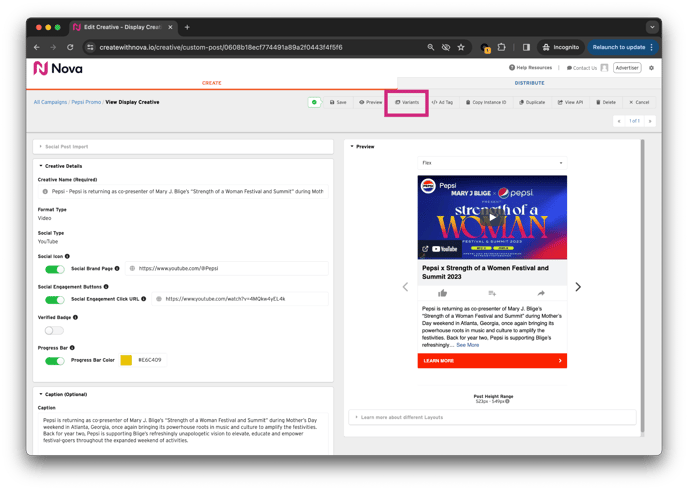
Task: Go to next preview with right chevron
Action: (578, 287)
